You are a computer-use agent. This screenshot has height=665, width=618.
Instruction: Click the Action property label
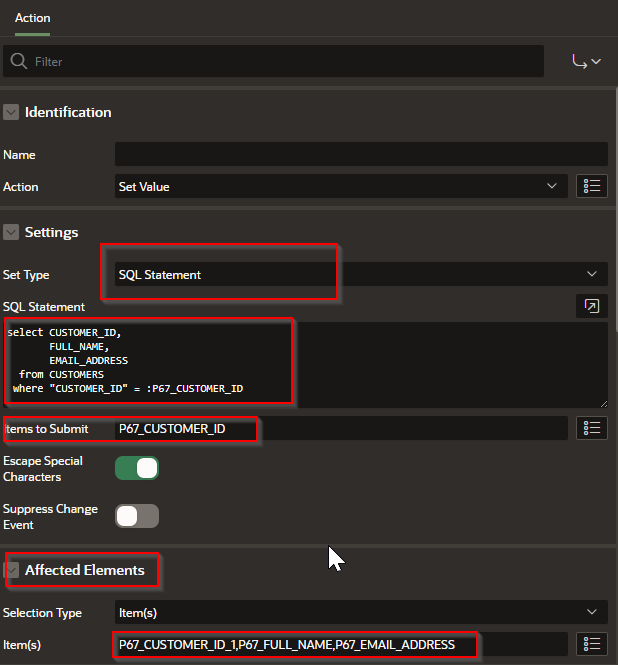pos(20,187)
